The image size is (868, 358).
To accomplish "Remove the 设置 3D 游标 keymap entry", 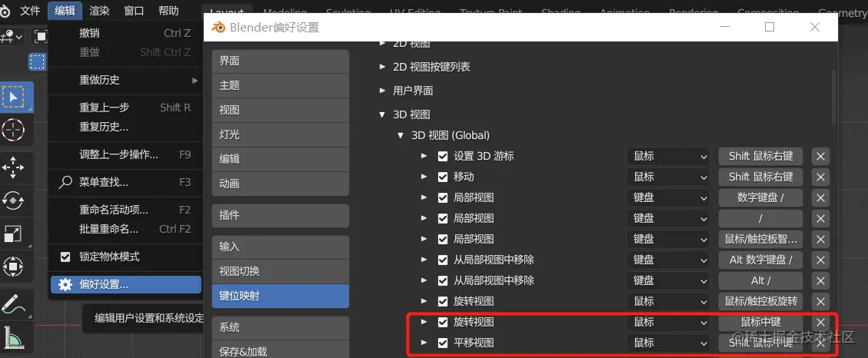I will [820, 157].
